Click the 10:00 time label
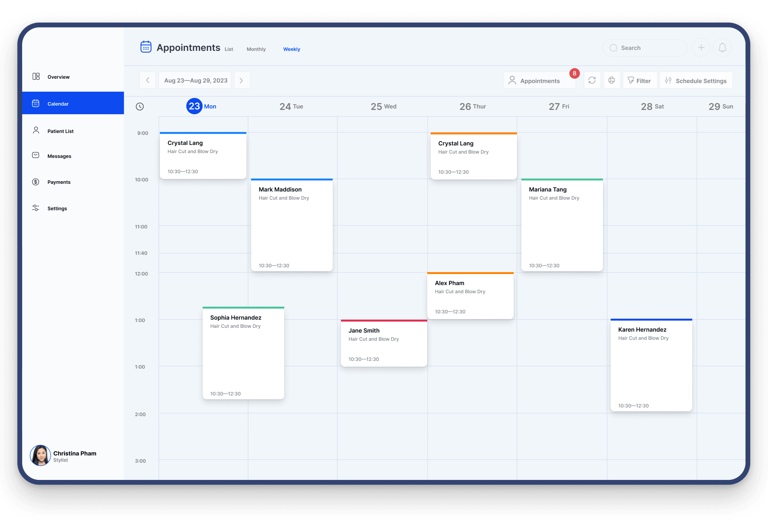The height and width of the screenshot is (532, 768). click(141, 180)
